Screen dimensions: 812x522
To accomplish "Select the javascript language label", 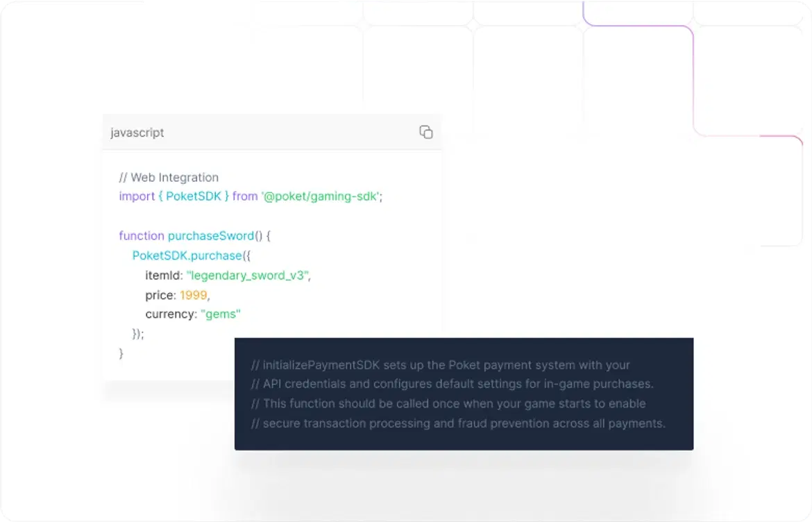I will (137, 133).
